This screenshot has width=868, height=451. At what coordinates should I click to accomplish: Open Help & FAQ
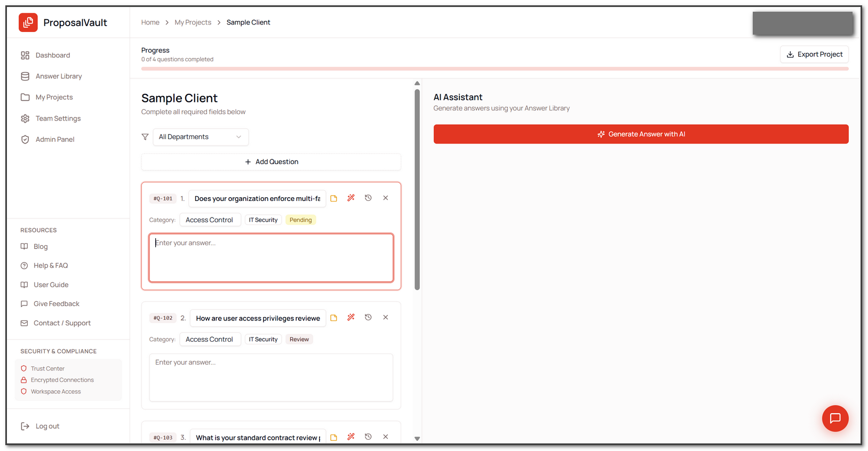tap(51, 265)
